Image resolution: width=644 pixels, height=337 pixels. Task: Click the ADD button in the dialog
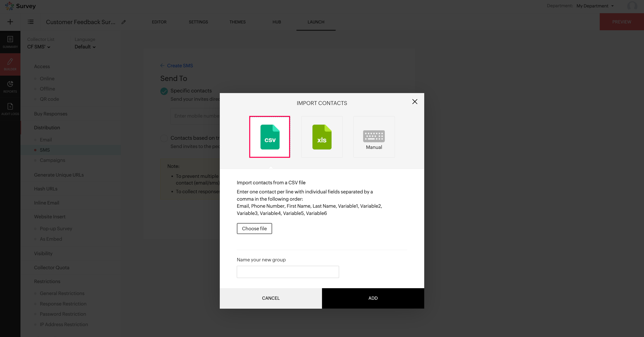coord(373,298)
